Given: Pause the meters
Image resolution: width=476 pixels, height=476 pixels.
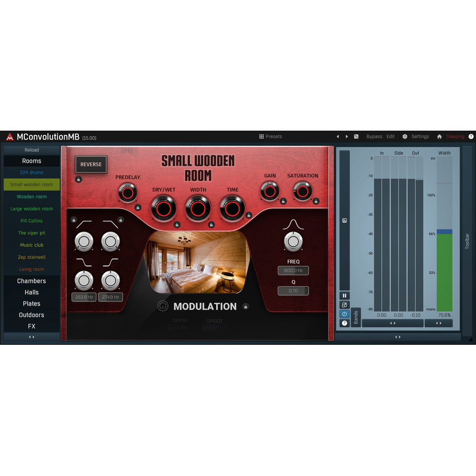Looking at the screenshot, I should tap(344, 296).
